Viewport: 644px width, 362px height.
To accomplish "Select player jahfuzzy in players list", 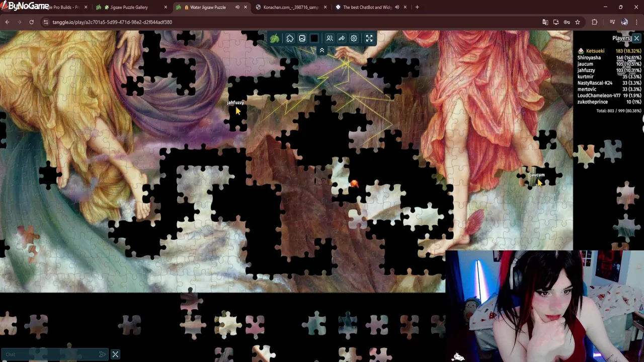I will click(x=586, y=70).
